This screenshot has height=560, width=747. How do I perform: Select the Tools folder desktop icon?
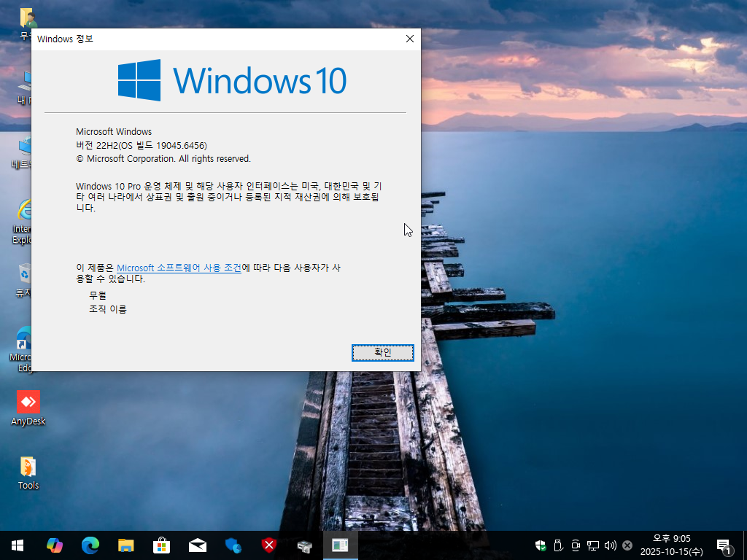(28, 472)
